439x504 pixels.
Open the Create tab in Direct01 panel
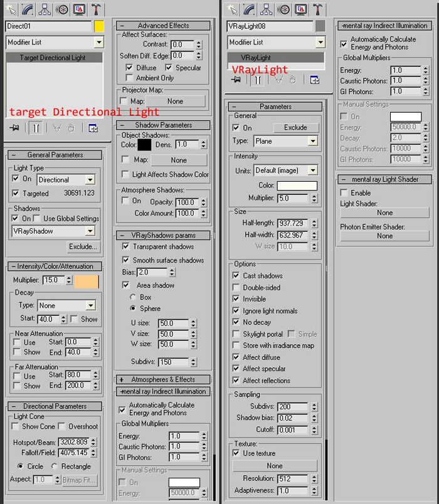11,9
